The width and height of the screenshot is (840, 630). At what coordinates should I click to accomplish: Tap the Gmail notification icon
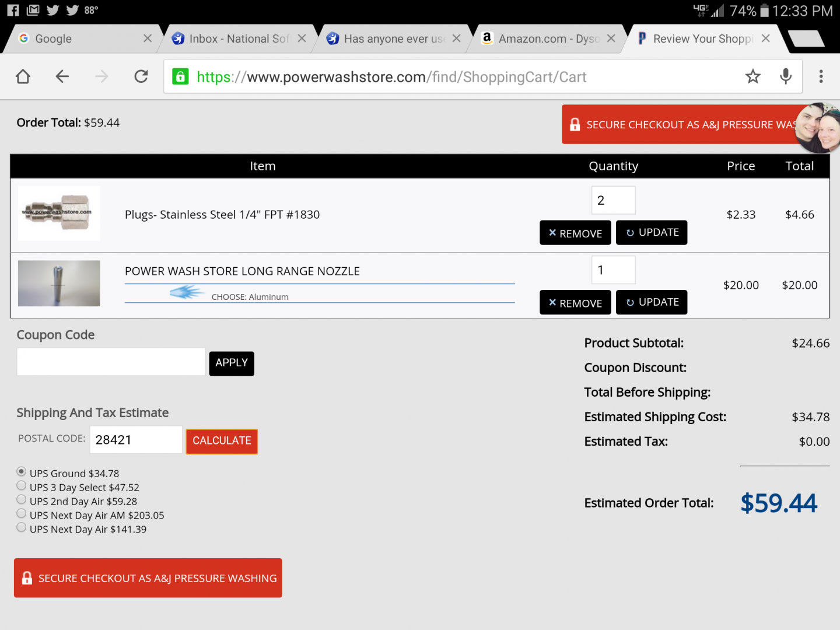point(33,10)
